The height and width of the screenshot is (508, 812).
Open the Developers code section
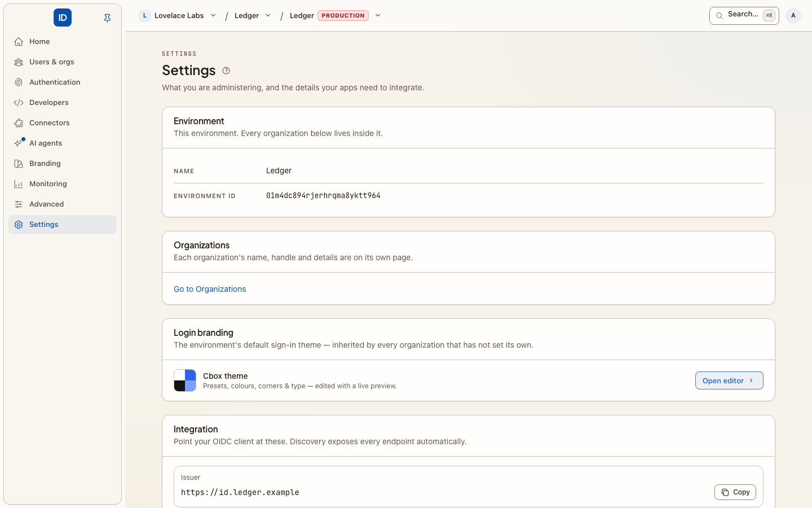(63, 103)
